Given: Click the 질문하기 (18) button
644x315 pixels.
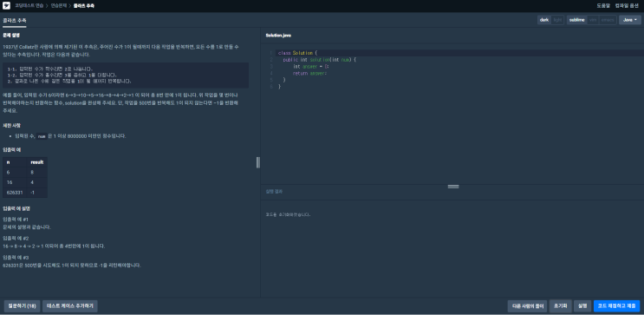Looking at the screenshot, I should pyautogui.click(x=23, y=306).
